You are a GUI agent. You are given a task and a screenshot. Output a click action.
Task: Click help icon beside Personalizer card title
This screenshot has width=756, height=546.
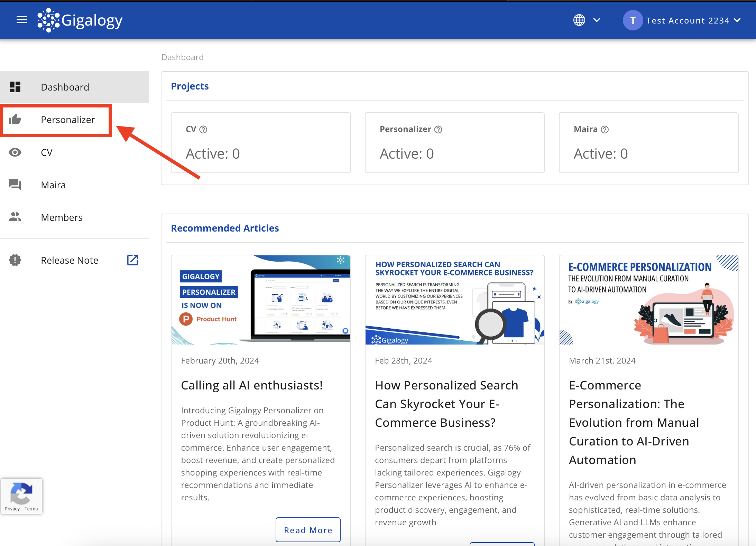[x=438, y=130]
